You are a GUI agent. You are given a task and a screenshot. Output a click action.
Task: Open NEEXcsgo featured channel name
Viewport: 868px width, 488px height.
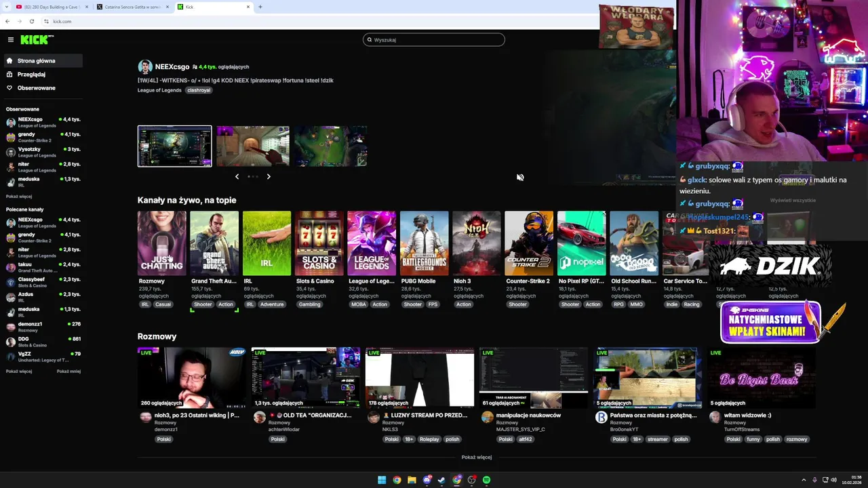172,66
